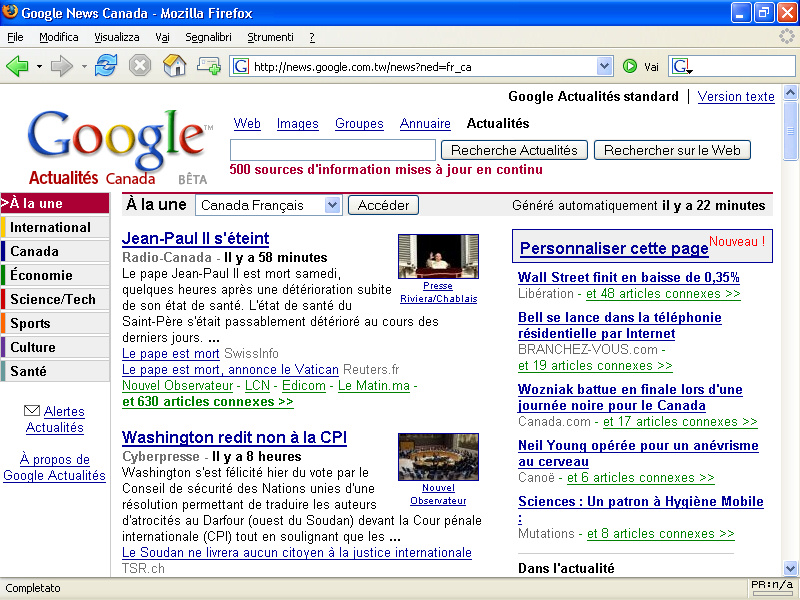Click the Alertes envelope icon
Image resolution: width=800 pixels, height=600 pixels.
(x=32, y=410)
